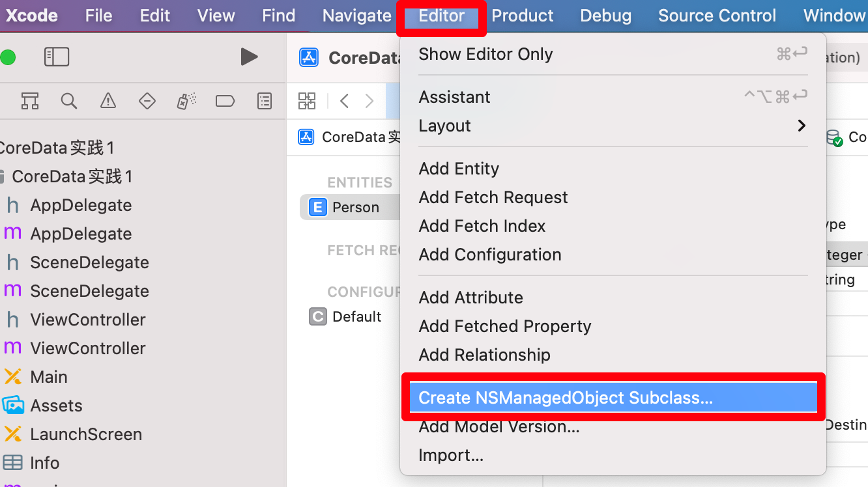Choose Add Fetch Request
The image size is (868, 487).
click(x=613, y=197)
